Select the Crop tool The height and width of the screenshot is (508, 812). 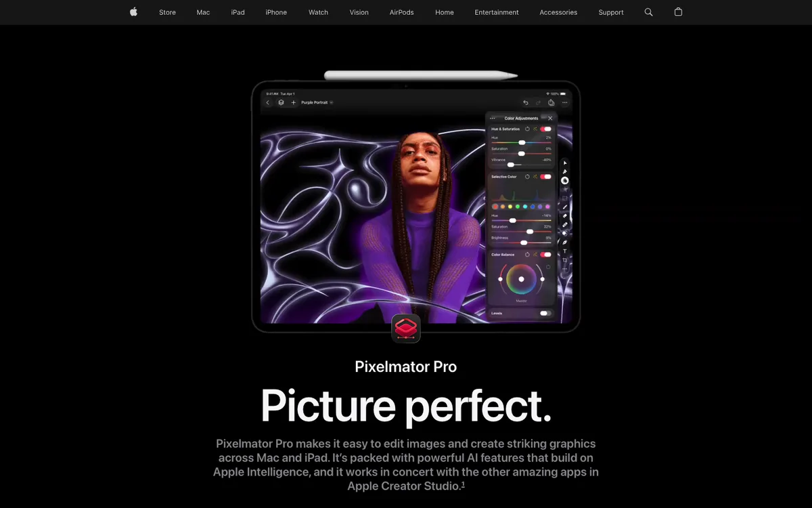tap(565, 260)
